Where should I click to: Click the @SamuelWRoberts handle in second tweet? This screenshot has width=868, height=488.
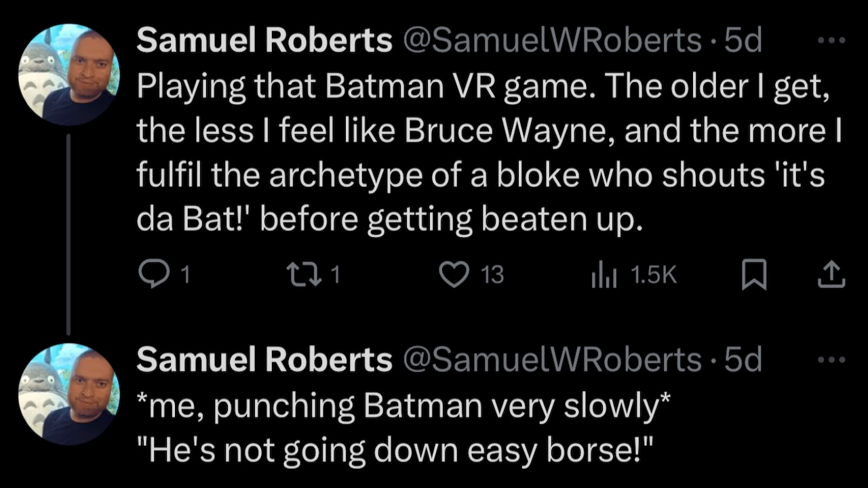[x=552, y=360]
